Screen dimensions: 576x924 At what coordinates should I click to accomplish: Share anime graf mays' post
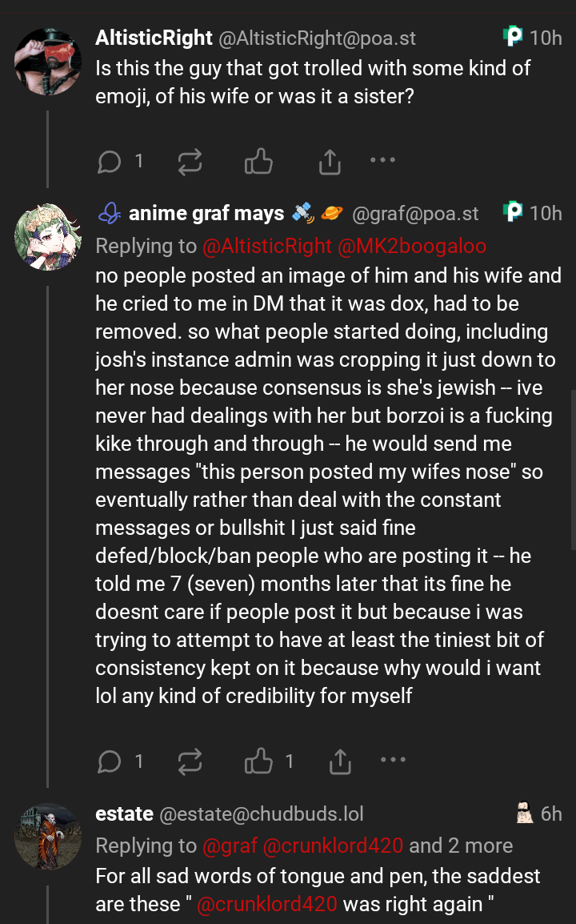click(340, 761)
